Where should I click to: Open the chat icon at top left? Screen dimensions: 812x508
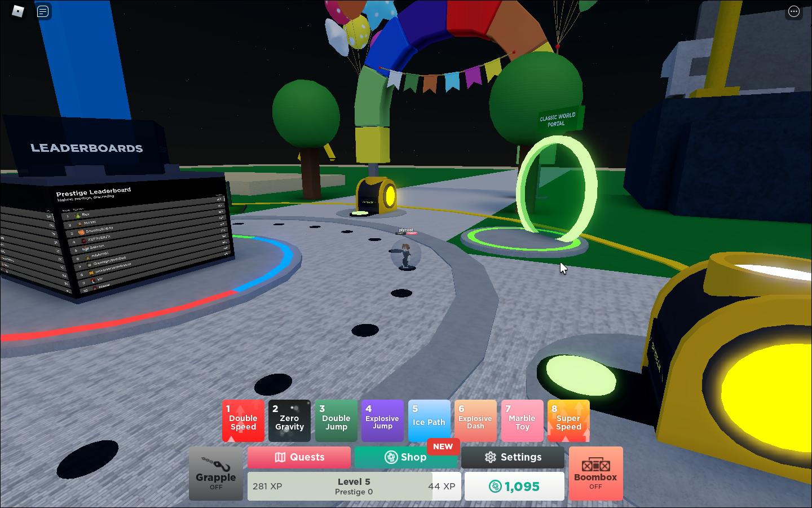pyautogui.click(x=43, y=11)
